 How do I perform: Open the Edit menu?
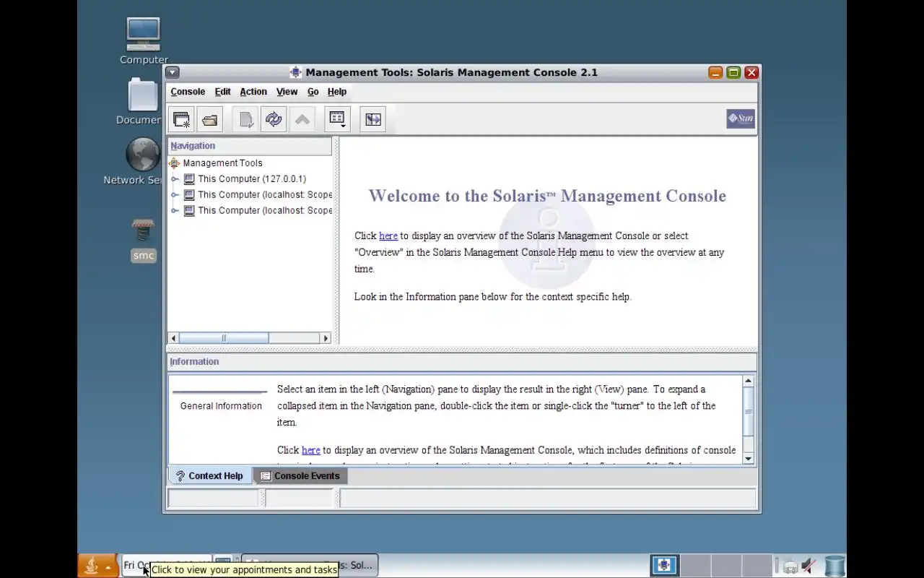click(222, 92)
